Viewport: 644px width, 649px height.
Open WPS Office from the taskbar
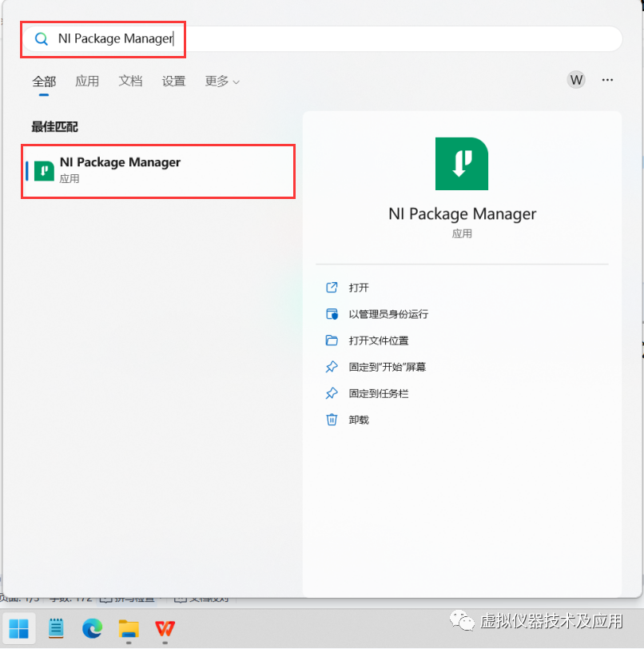tap(165, 628)
